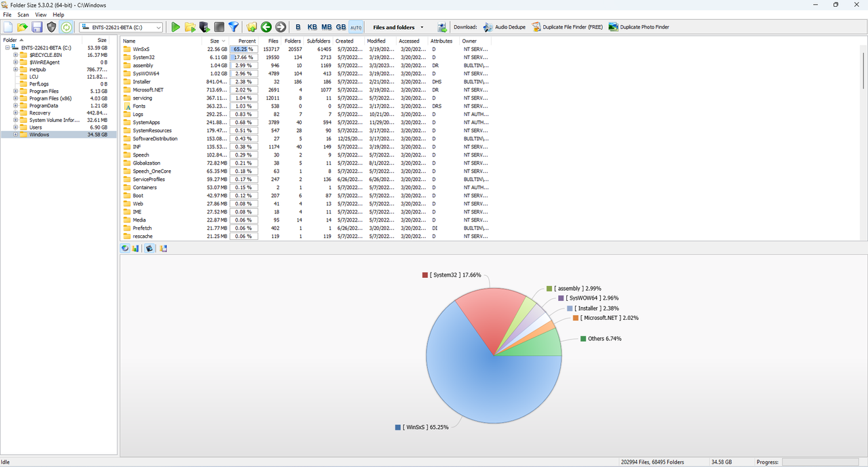Select the SoftwareDistribution folder row
Image resolution: width=868 pixels, height=467 pixels.
[x=305, y=138]
